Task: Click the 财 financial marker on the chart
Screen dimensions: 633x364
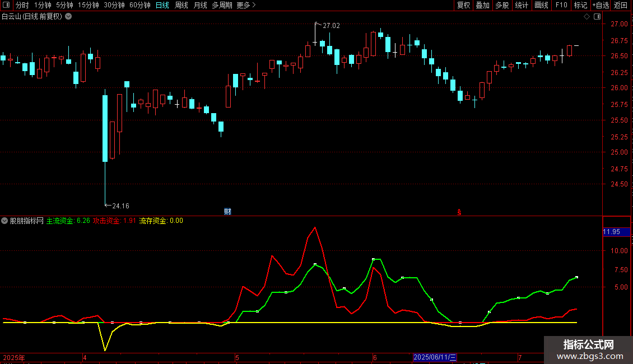Action: coord(227,212)
